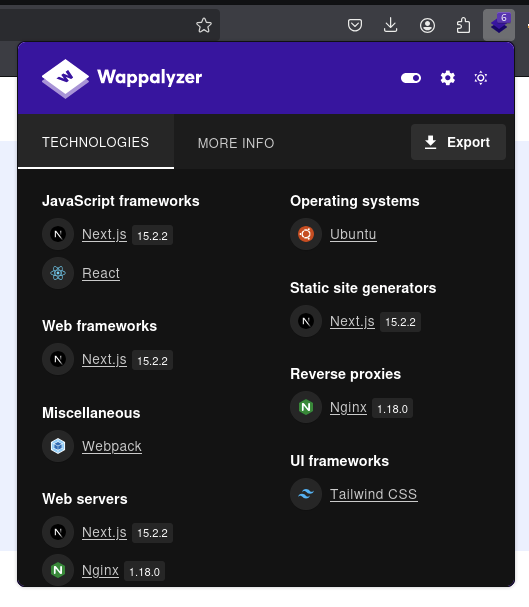Click the Next.js link under Static site generators
529x607 pixels.
pos(352,321)
